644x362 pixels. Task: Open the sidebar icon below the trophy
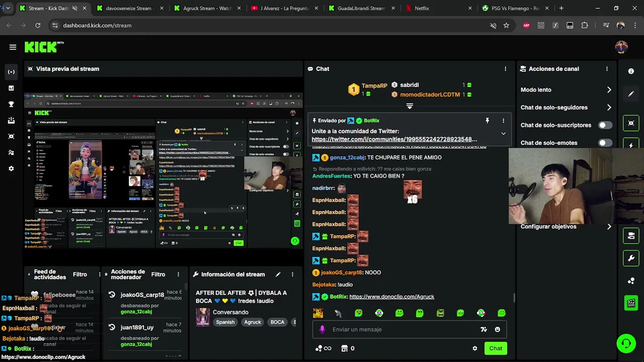pos(11,120)
